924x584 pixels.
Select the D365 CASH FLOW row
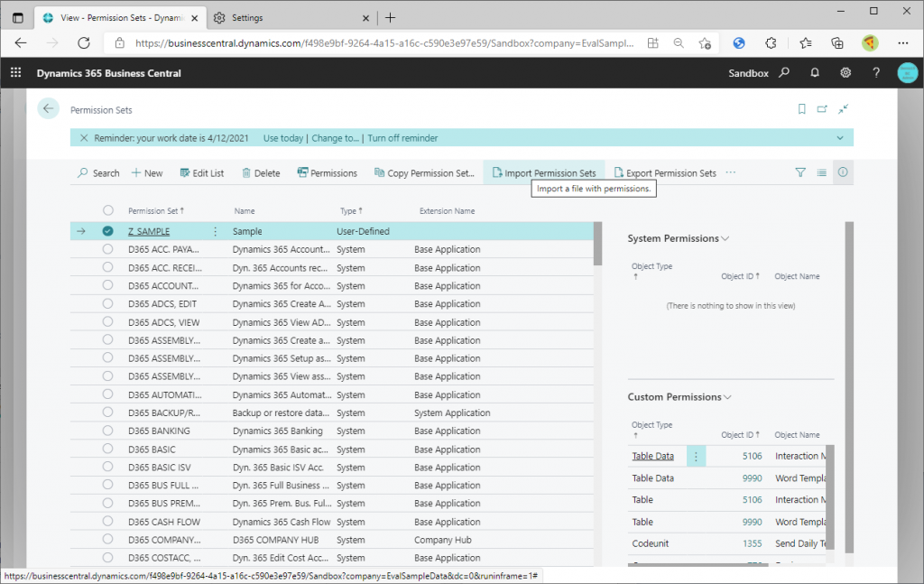[107, 521]
